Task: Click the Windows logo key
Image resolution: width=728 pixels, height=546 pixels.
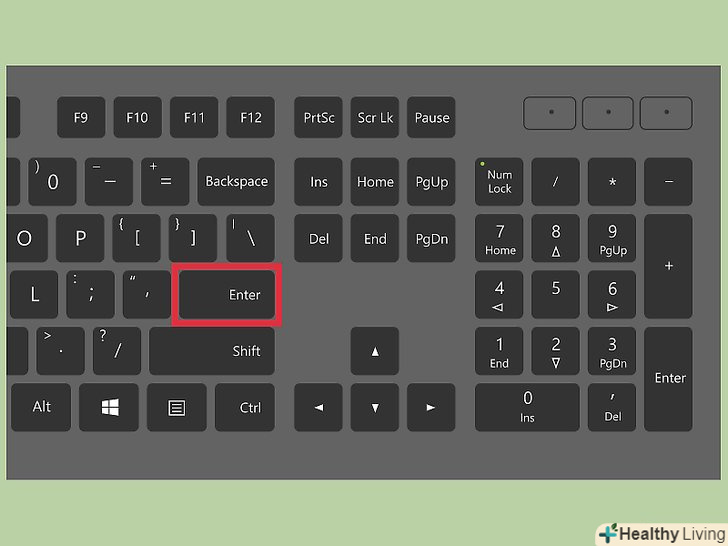Action: (x=109, y=407)
